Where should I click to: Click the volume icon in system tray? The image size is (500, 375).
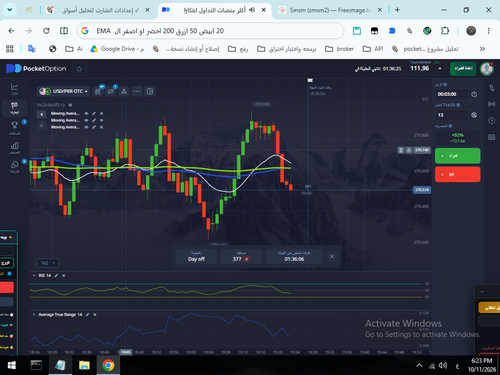443,366
